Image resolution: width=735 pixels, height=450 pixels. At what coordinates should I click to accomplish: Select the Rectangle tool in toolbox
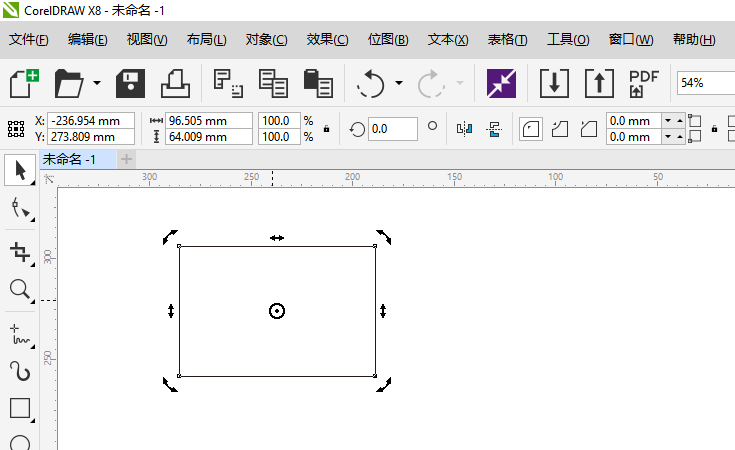tap(20, 408)
